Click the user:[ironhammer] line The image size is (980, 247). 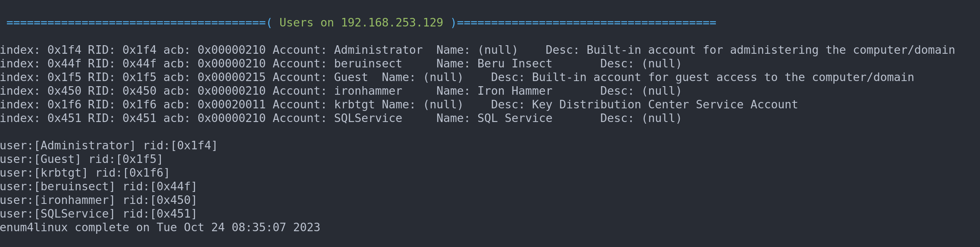click(x=98, y=201)
